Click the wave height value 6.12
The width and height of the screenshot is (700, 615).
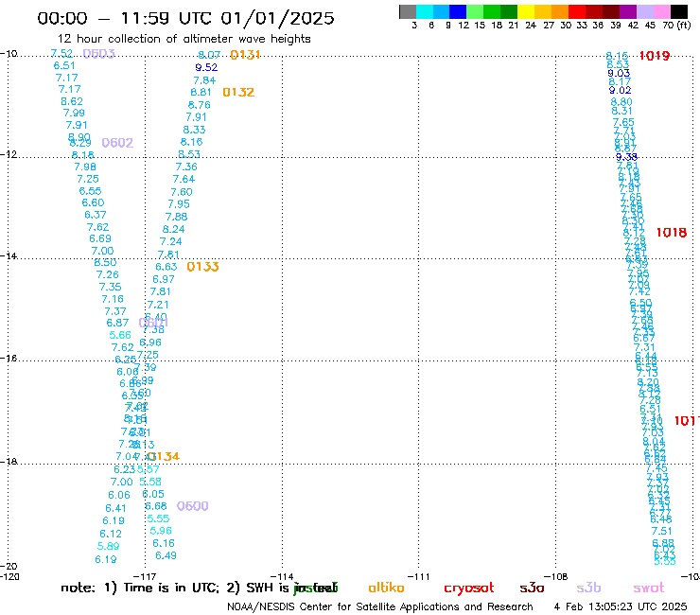coord(111,534)
